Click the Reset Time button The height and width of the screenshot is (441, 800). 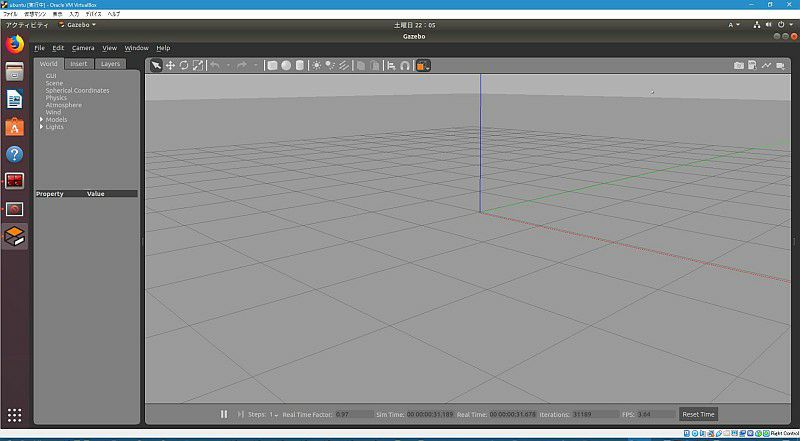click(698, 414)
